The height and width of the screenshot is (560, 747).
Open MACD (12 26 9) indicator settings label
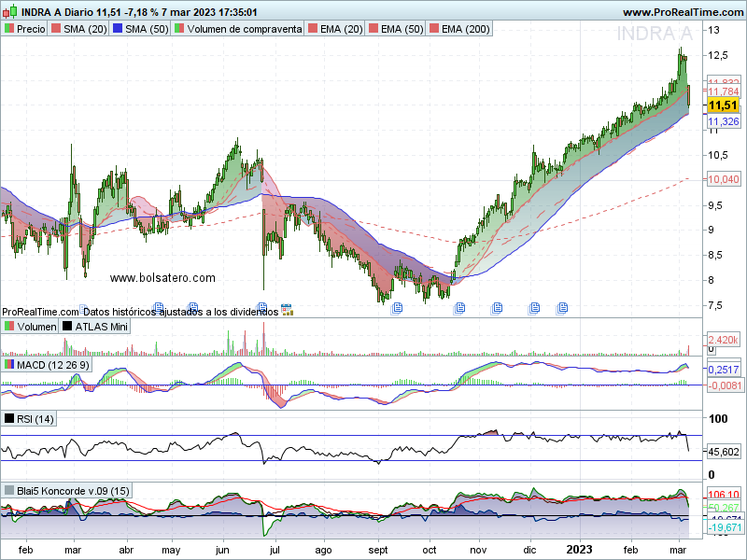pyautogui.click(x=48, y=365)
